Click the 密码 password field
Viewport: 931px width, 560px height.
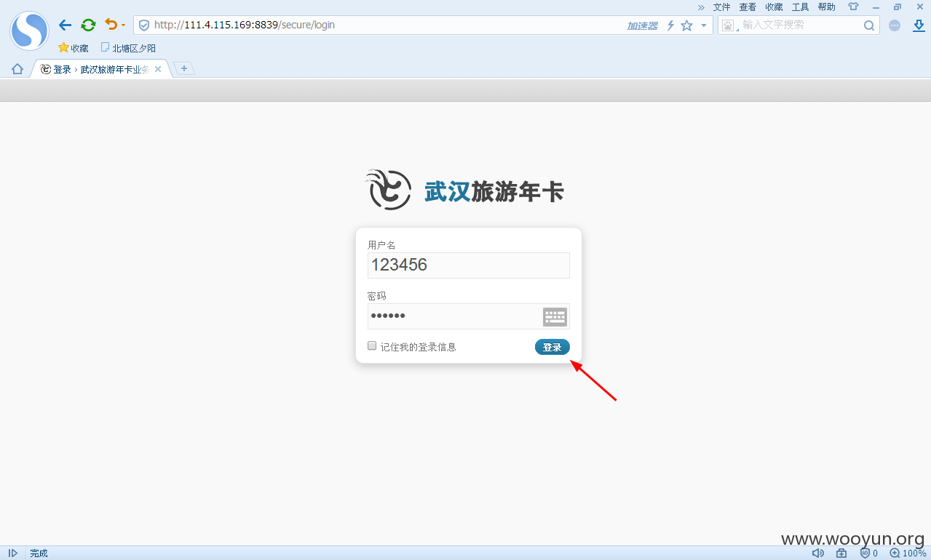tap(468, 316)
